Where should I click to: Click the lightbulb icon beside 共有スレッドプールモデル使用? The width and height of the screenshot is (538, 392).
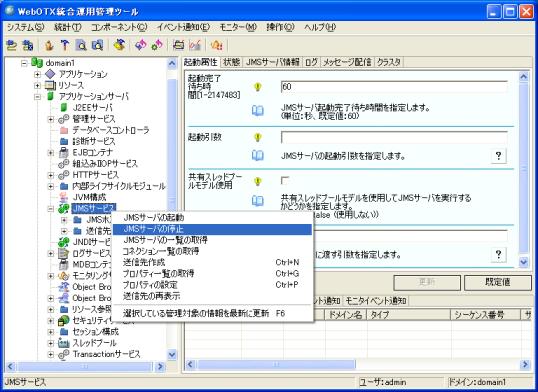point(258,181)
